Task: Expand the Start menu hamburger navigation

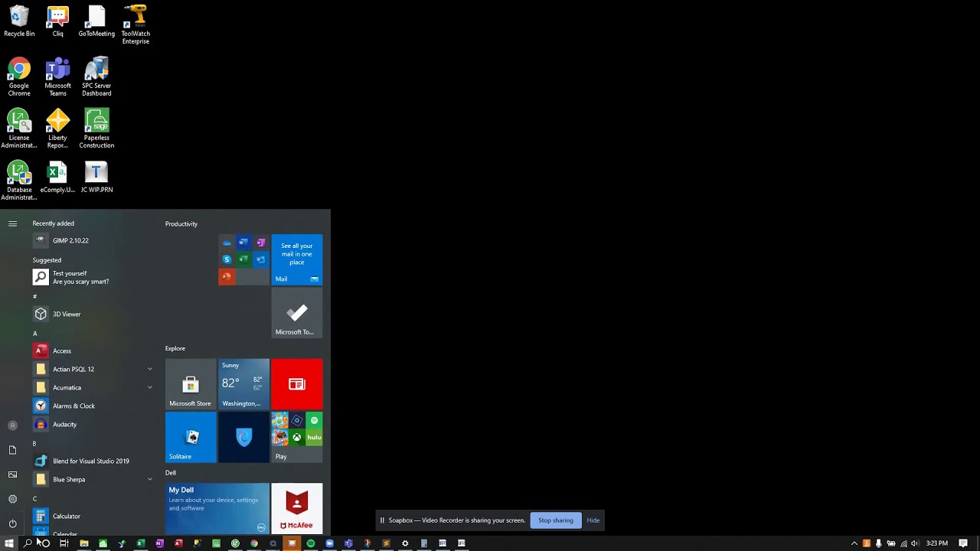Action: tap(12, 223)
